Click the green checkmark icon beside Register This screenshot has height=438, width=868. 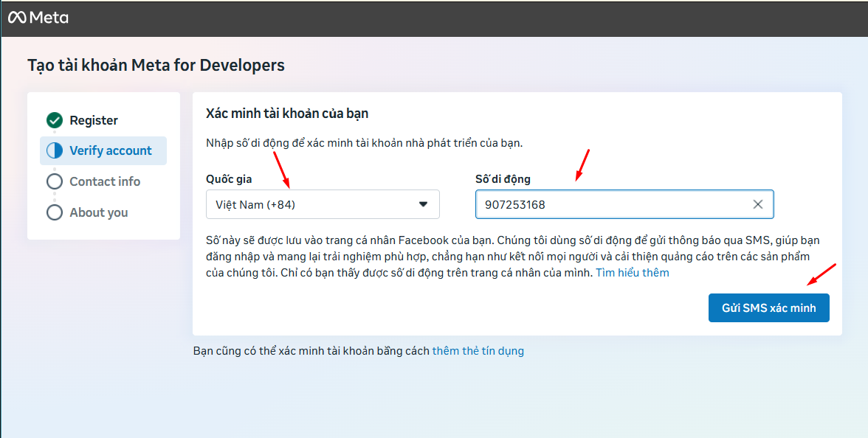[55, 120]
